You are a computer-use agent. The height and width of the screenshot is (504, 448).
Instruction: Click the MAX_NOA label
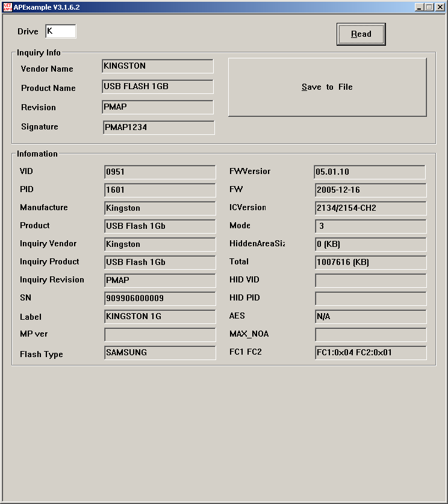point(249,334)
